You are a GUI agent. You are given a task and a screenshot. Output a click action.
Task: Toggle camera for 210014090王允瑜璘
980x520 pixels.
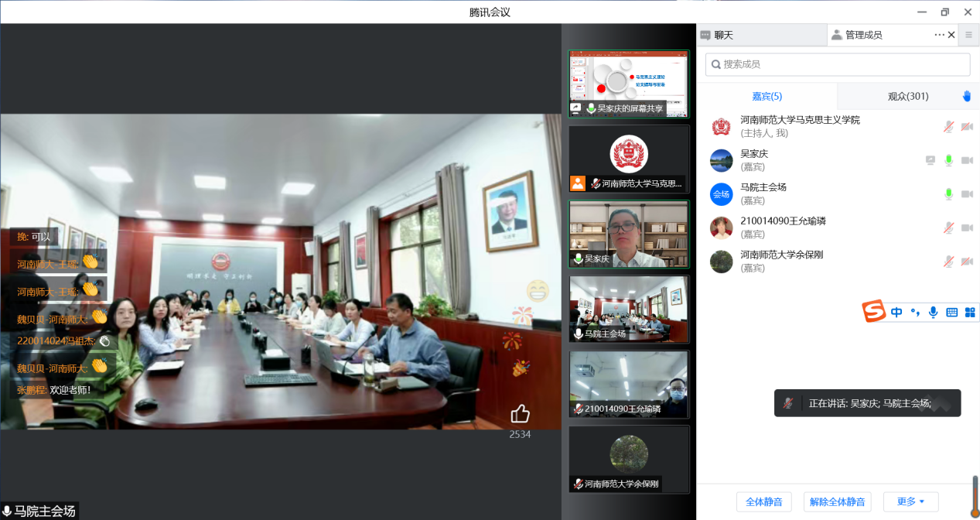coord(967,227)
